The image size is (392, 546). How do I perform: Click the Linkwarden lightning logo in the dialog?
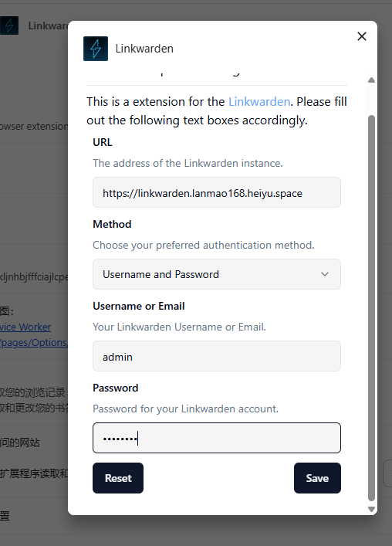click(96, 49)
